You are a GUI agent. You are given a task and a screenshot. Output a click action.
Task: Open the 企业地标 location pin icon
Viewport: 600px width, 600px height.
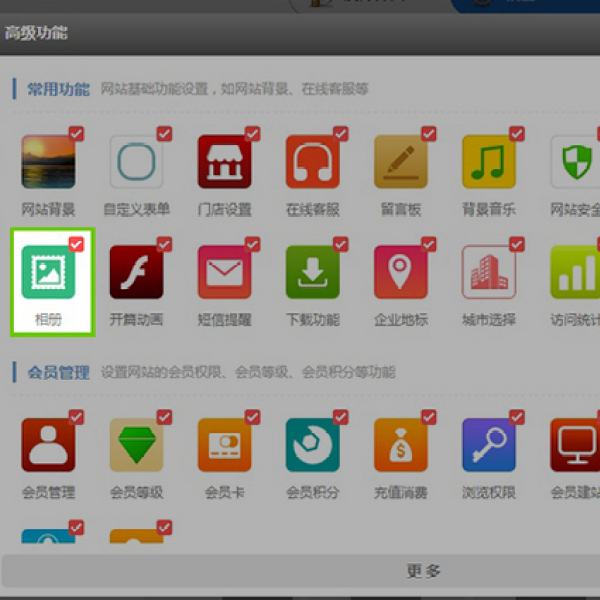[x=400, y=272]
